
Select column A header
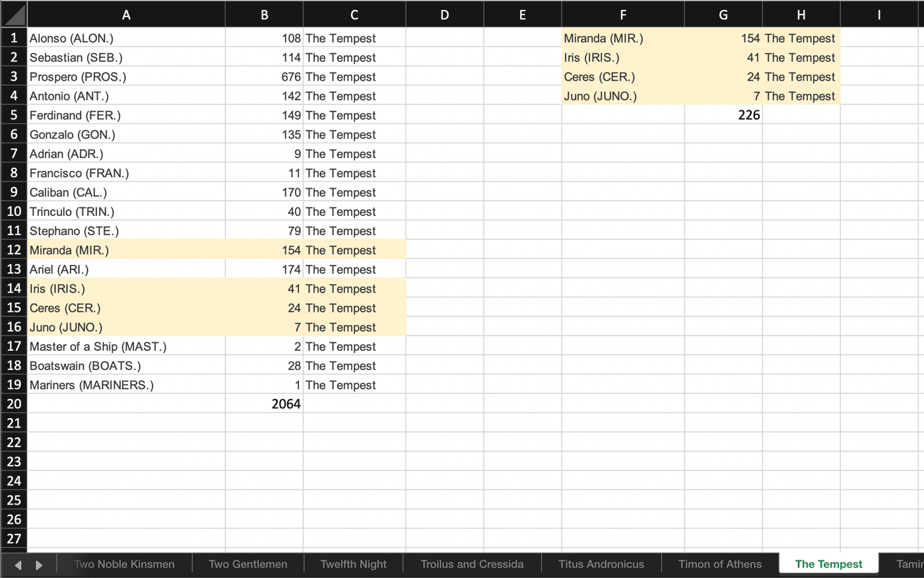tap(126, 15)
